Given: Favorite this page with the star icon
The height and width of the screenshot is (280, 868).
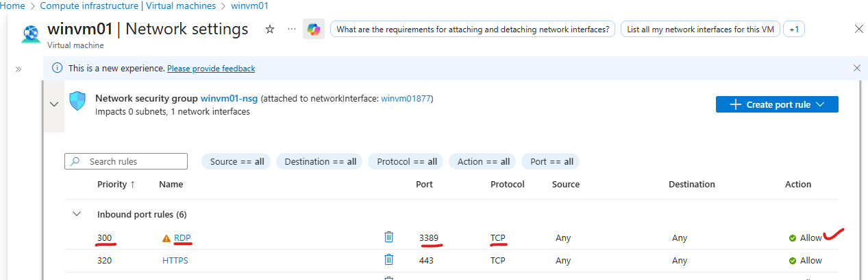Looking at the screenshot, I should 270,30.
